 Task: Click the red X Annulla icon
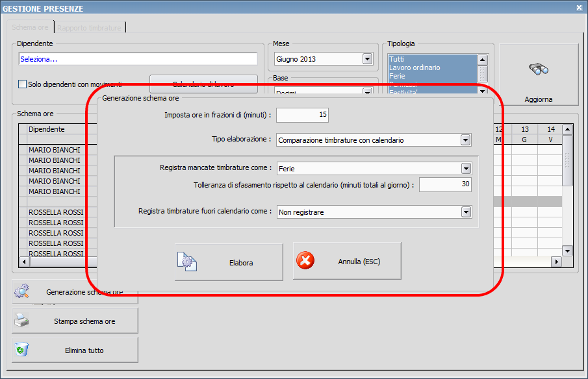coord(305,261)
